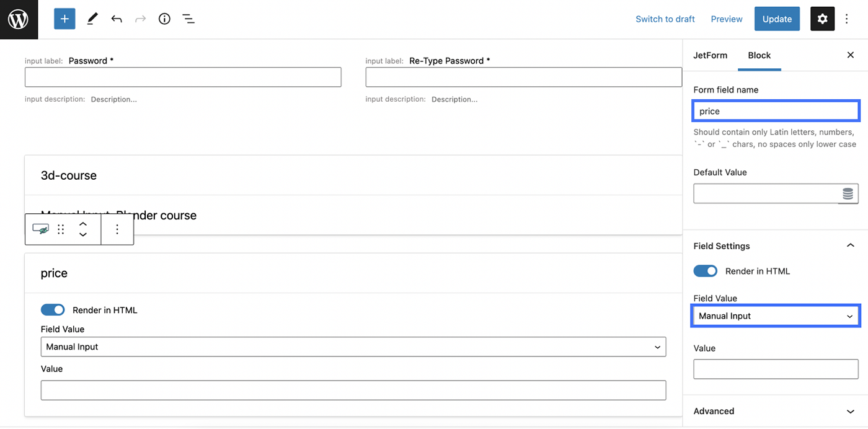Open the block inserter with the plus icon
The width and height of the screenshot is (868, 429).
(x=64, y=19)
